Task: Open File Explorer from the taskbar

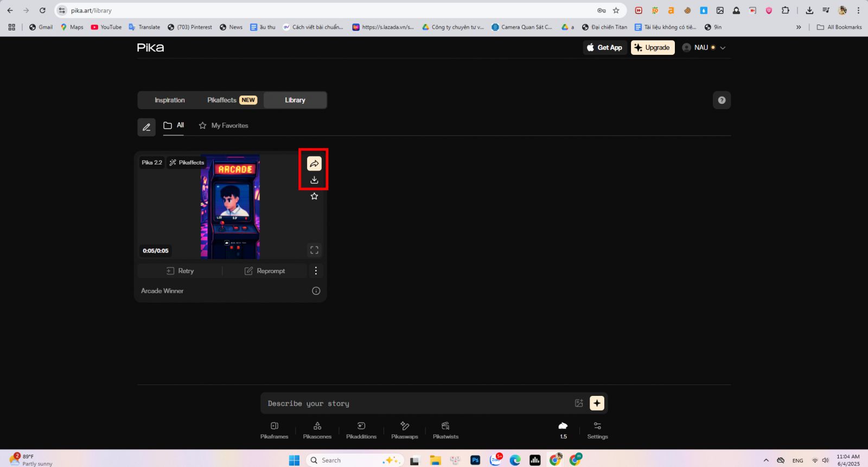Action: tap(435, 460)
